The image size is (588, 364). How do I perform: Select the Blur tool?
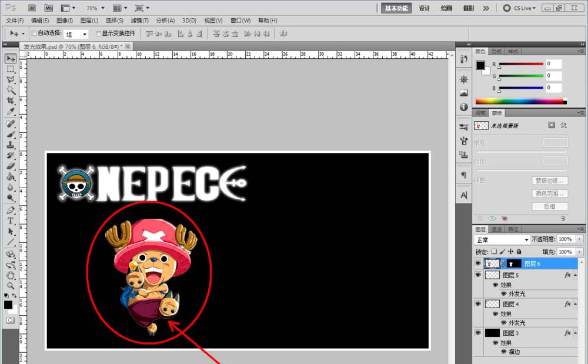click(11, 186)
